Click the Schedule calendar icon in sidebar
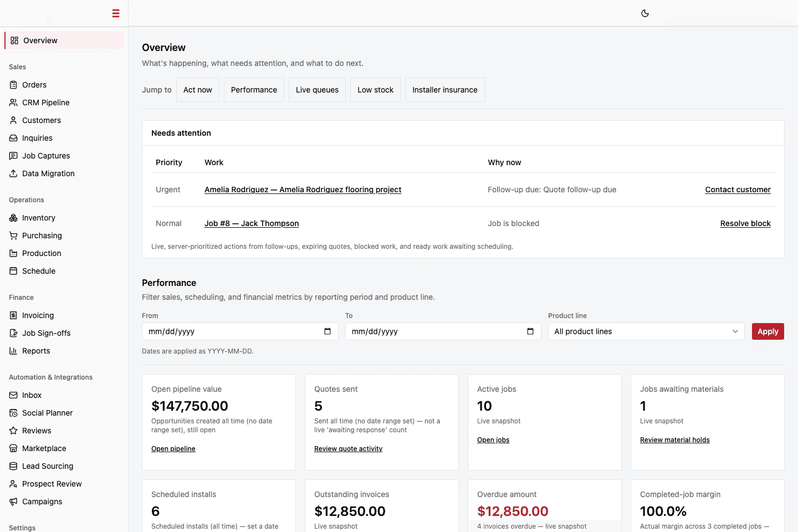 (x=13, y=271)
